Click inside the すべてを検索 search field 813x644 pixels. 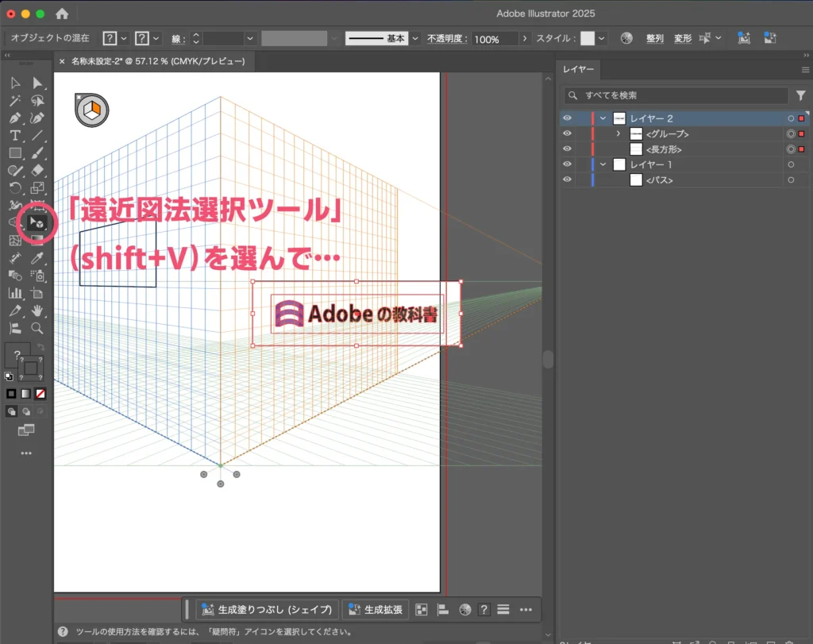click(x=675, y=95)
